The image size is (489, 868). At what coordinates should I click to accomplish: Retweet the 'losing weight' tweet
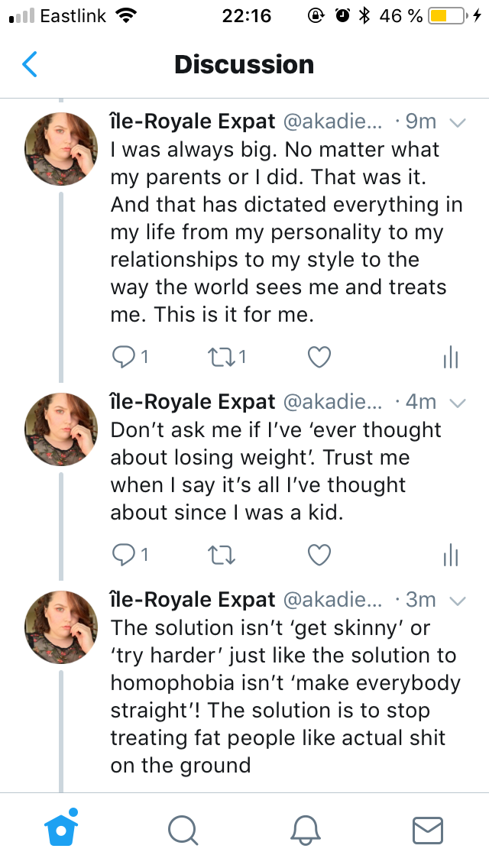[x=220, y=555]
